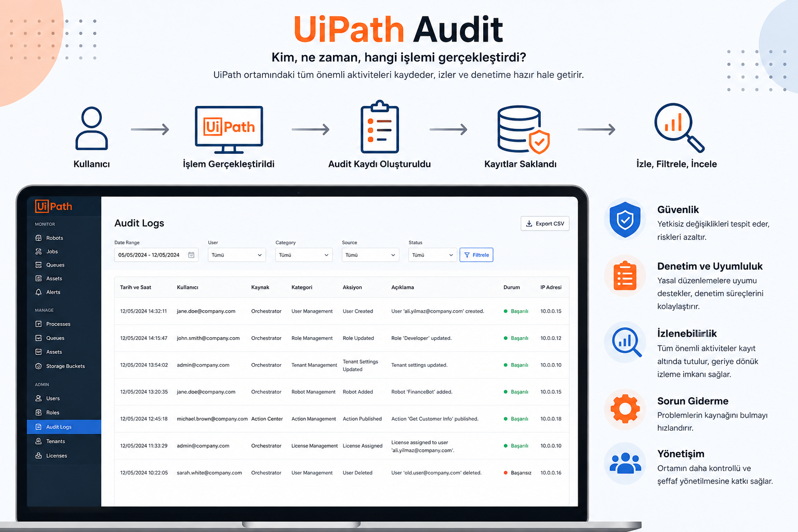The image size is (798, 532).
Task: Click the Role 'Developer' updated description
Action: tap(421, 338)
